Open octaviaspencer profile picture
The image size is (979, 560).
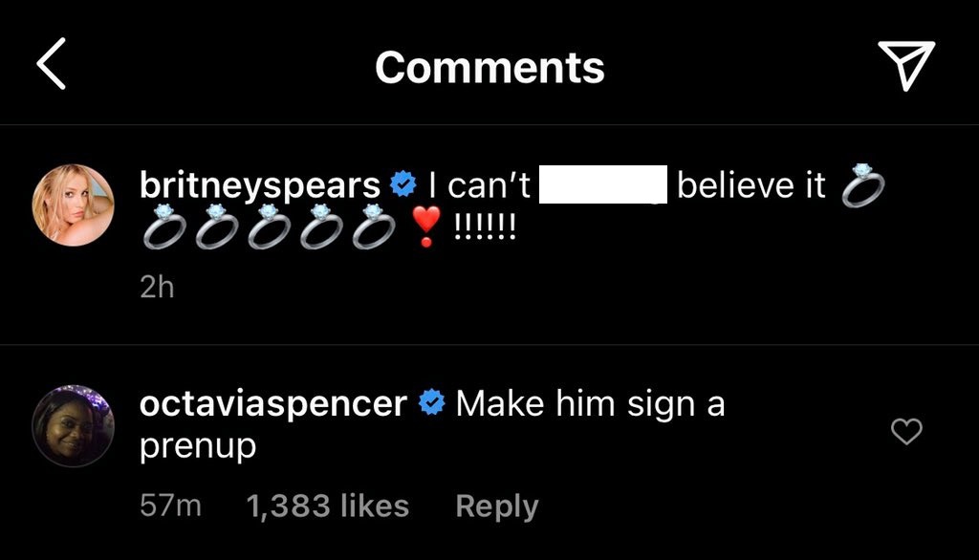pyautogui.click(x=74, y=425)
